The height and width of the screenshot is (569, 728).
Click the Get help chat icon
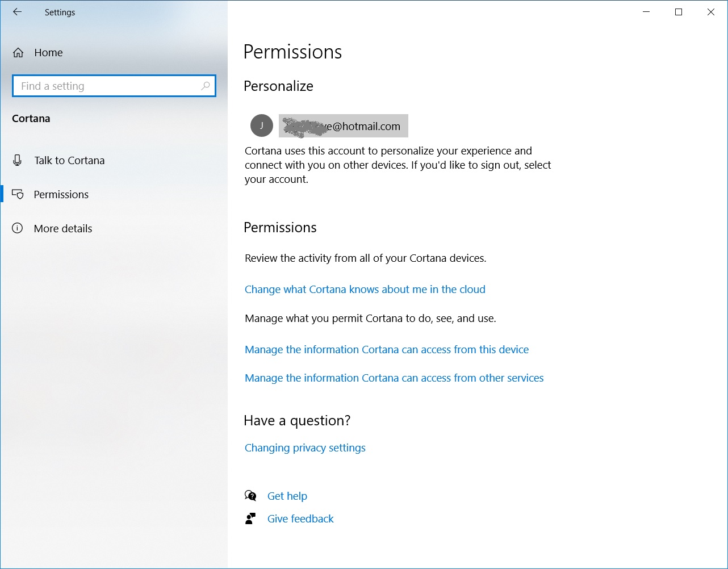pos(250,496)
